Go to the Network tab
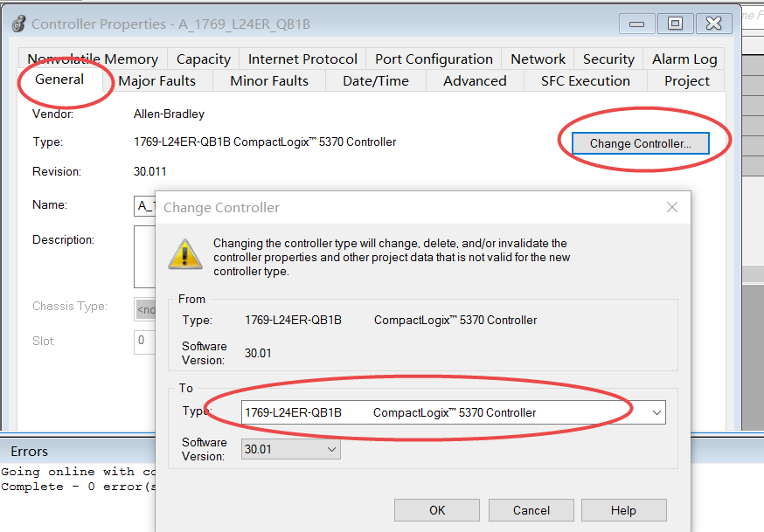764x532 pixels. tap(538, 59)
